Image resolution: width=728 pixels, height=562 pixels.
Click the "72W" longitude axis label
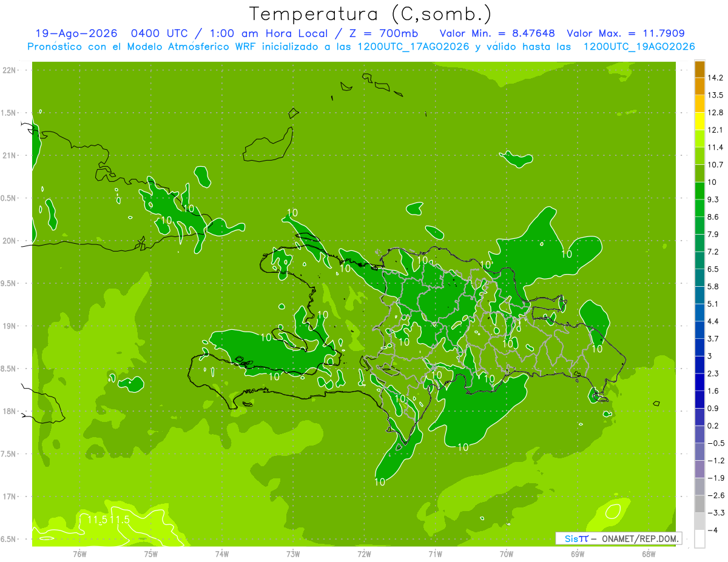(x=364, y=554)
